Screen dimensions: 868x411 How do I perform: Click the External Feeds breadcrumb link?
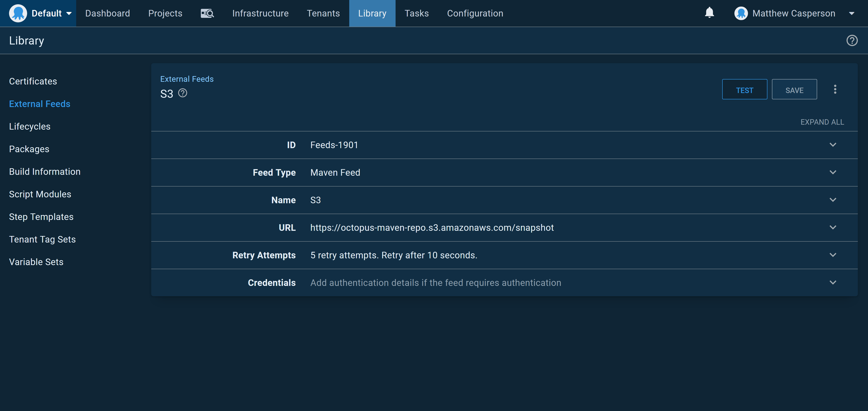pyautogui.click(x=187, y=79)
